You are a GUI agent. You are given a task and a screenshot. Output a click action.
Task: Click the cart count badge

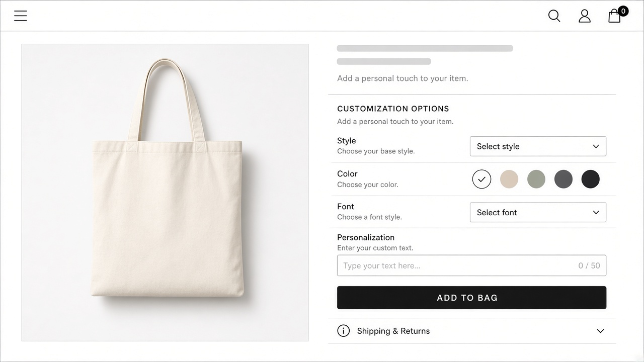[623, 11]
